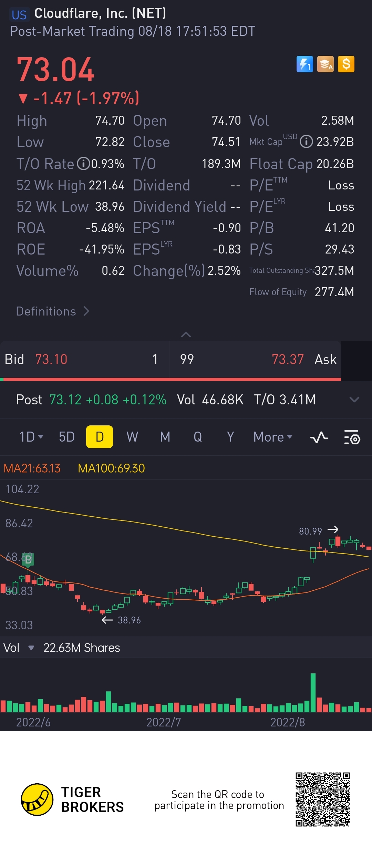Switch to the Q quarterly tab

point(198,437)
